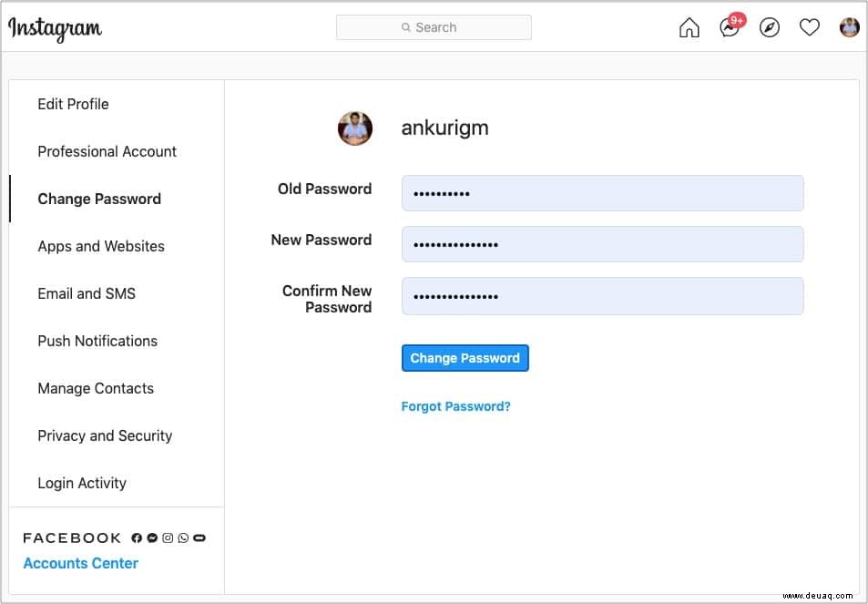
Task: Focus the Old Password field
Action: pos(602,193)
